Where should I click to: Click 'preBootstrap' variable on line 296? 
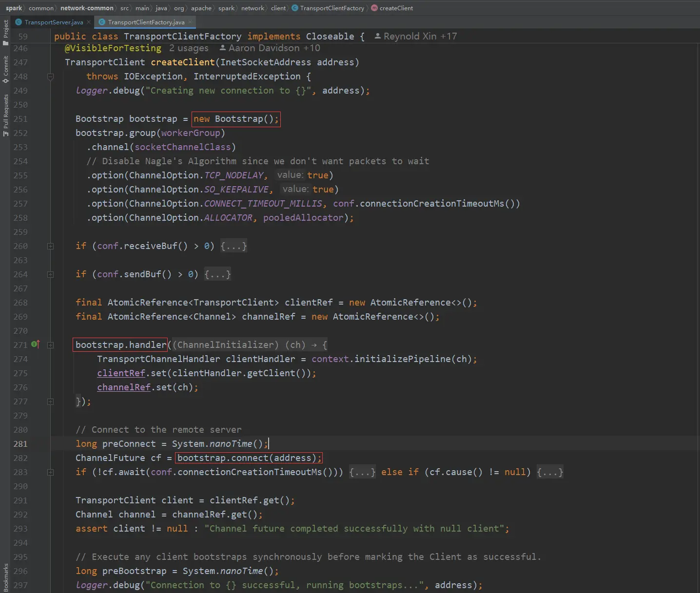[135, 571]
